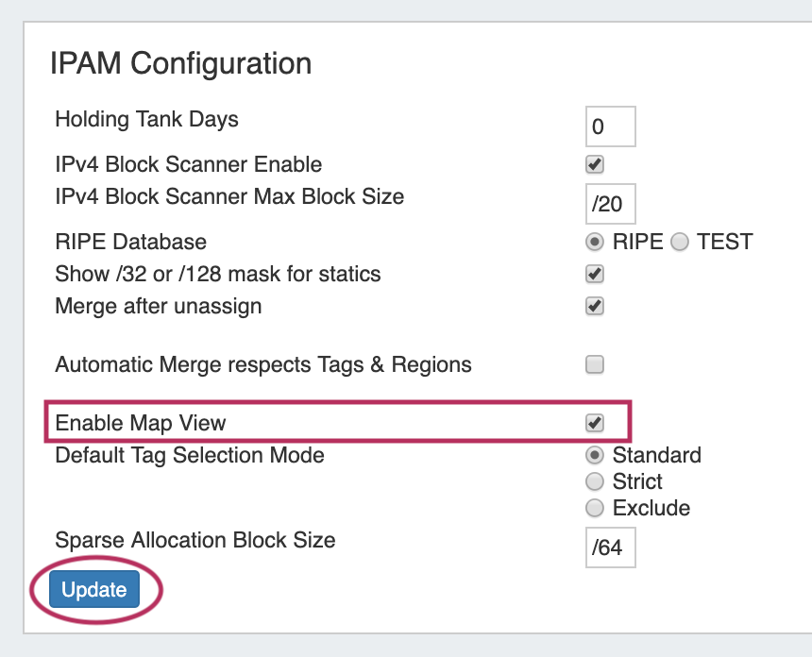Disable the Enable Map View checkbox

pyautogui.click(x=595, y=422)
